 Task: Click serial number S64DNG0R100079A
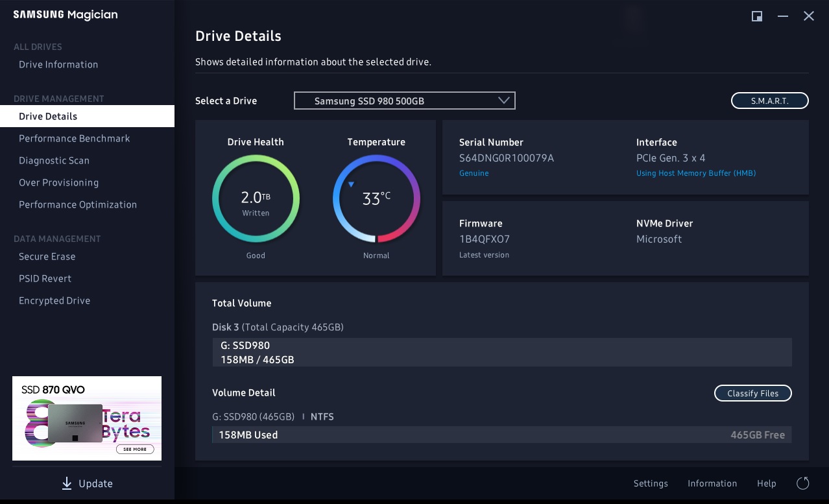507,158
